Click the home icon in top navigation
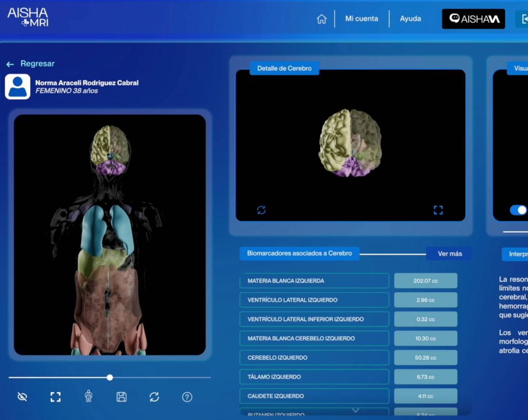Viewport: 528px width, 420px height. point(322,19)
